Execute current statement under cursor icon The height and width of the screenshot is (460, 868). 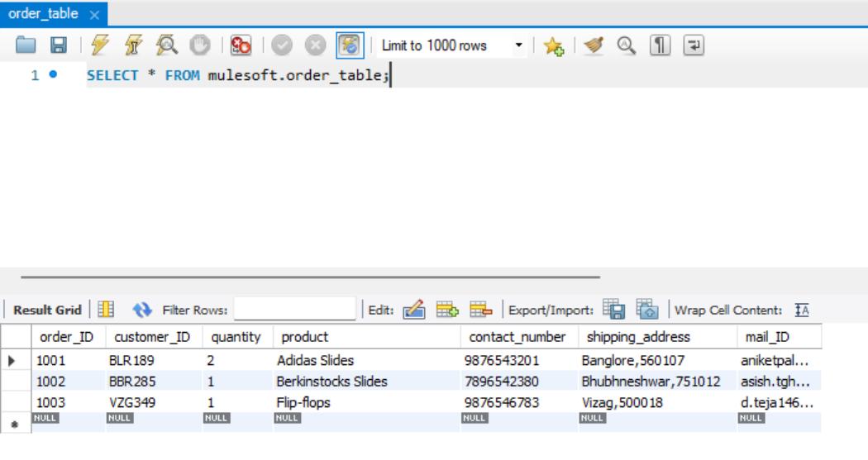(x=133, y=45)
